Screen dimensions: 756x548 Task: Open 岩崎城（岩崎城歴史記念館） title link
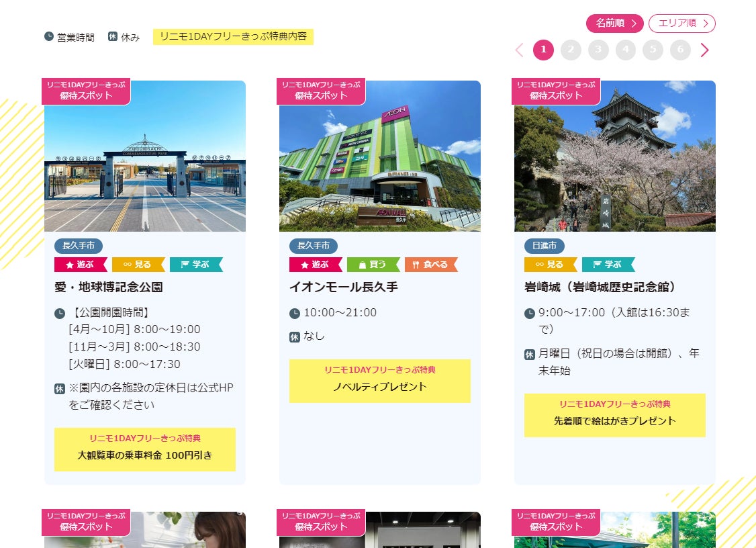600,287
